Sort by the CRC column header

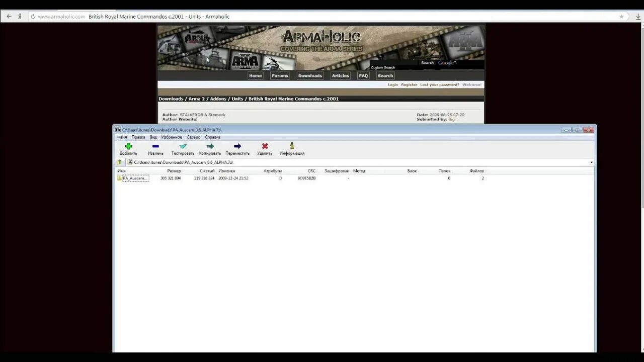pyautogui.click(x=312, y=171)
